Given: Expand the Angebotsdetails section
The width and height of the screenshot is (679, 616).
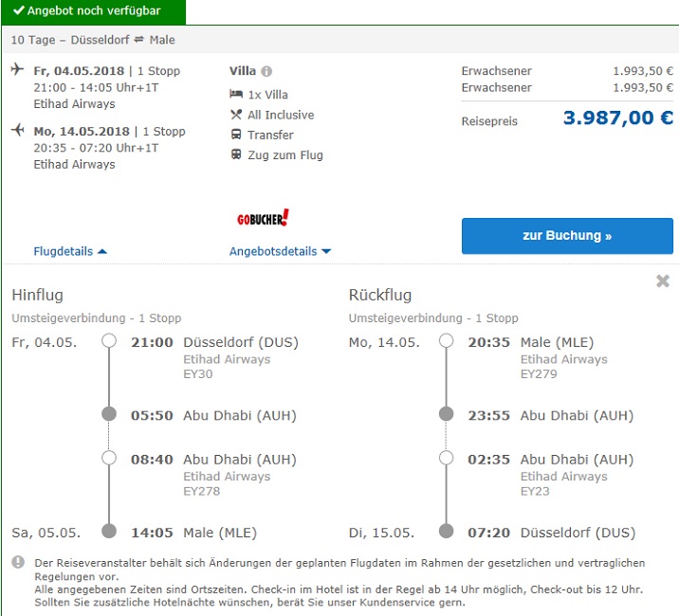Looking at the screenshot, I should (x=280, y=251).
